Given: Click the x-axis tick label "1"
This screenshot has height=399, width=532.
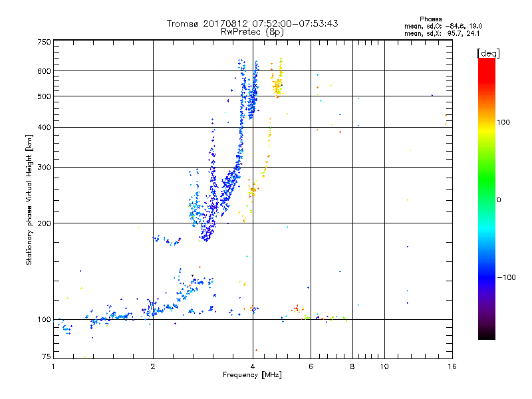Looking at the screenshot, I should pos(53,366).
